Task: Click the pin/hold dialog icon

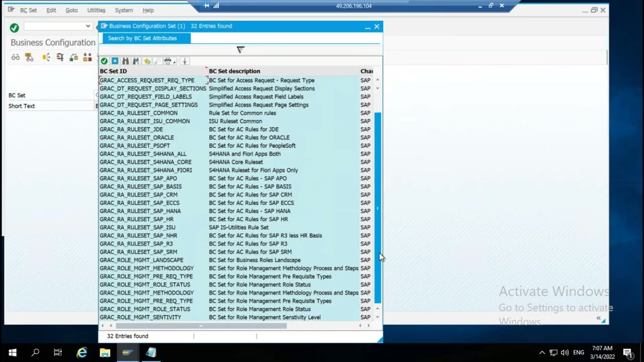Action: tap(185, 61)
